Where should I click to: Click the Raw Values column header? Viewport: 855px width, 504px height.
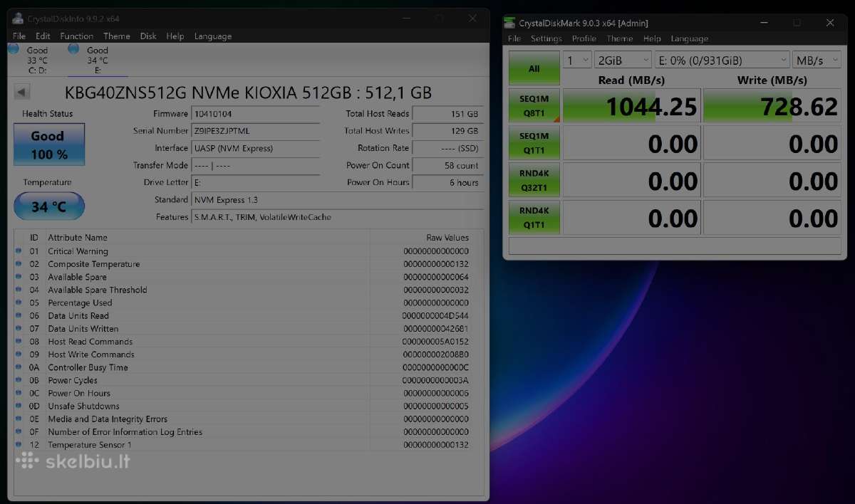click(447, 237)
